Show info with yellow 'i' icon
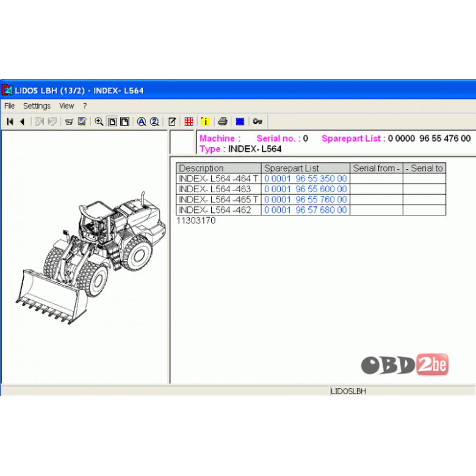The height and width of the screenshot is (476, 476). (206, 121)
